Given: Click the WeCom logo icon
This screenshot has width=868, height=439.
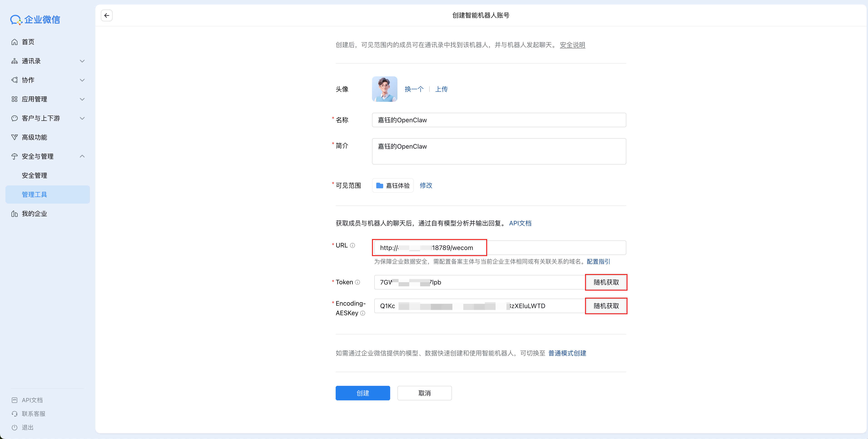Looking at the screenshot, I should (x=16, y=20).
